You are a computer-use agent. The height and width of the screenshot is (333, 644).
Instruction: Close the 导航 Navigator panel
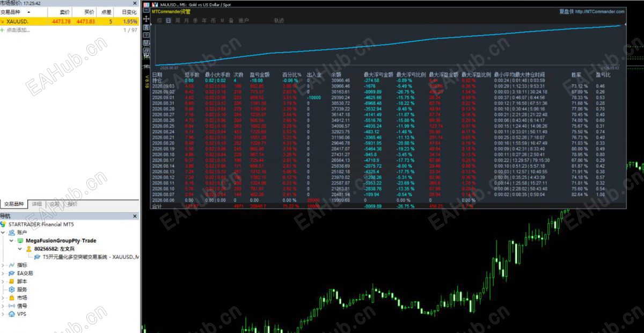pos(135,216)
